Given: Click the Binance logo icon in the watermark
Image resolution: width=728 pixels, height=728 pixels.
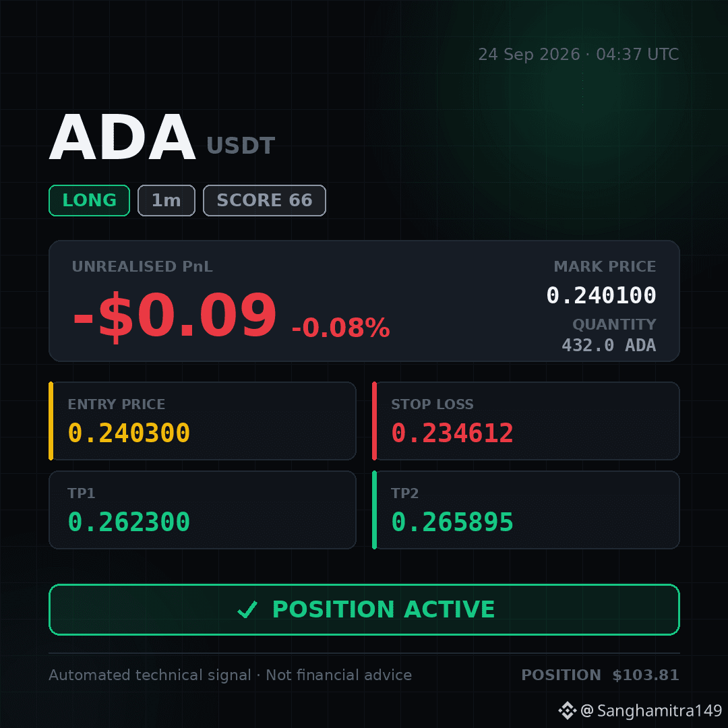Looking at the screenshot, I should point(567,710).
